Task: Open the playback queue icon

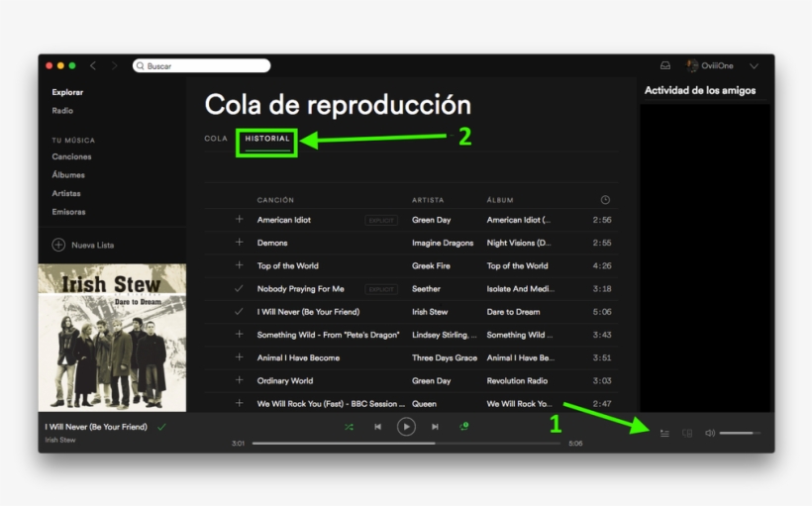Action: (x=664, y=433)
